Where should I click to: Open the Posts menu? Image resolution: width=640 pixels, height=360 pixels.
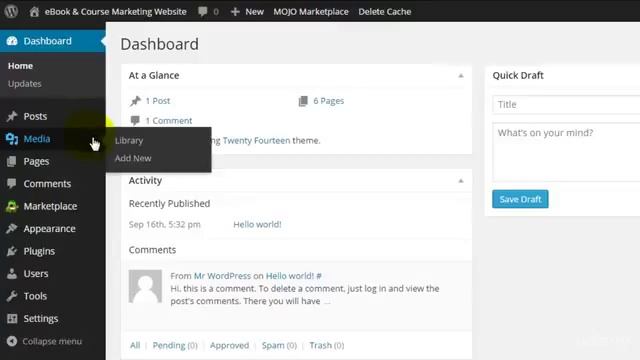[35, 116]
